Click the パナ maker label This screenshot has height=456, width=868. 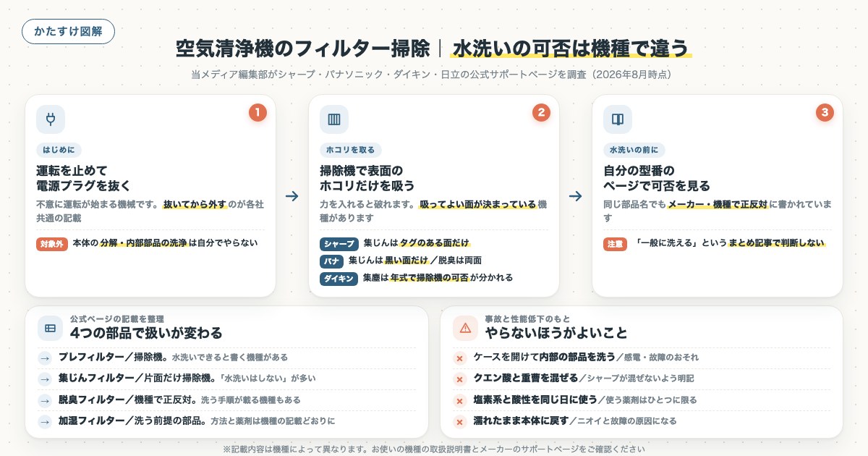tap(331, 261)
